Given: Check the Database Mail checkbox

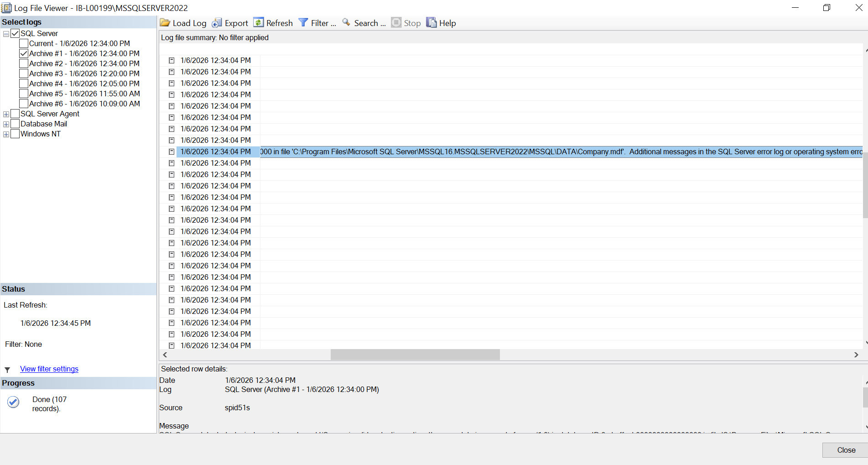Looking at the screenshot, I should click(15, 124).
